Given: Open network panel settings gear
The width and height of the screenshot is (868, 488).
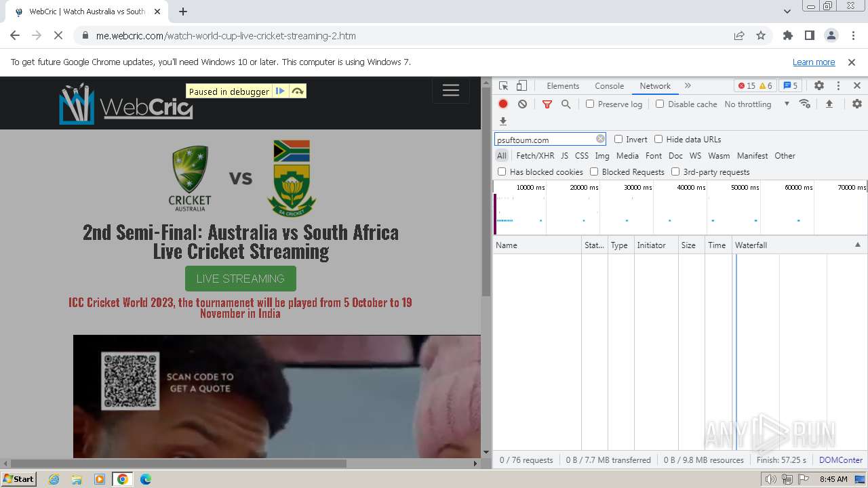Looking at the screenshot, I should 857,104.
